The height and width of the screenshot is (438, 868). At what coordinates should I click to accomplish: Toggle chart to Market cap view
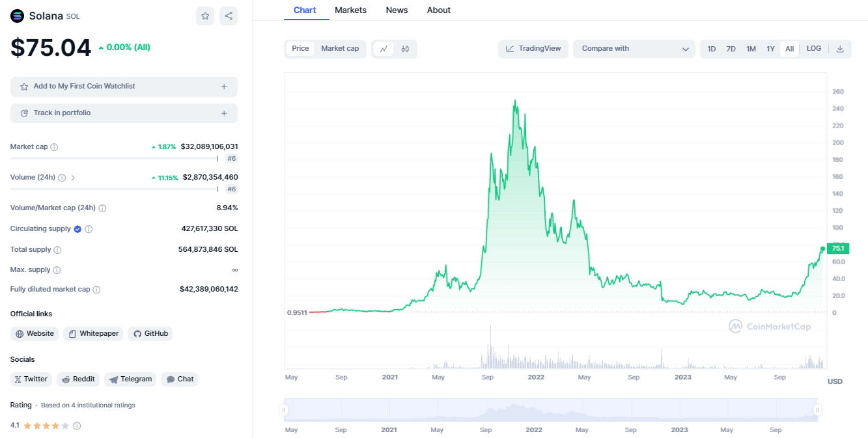340,49
